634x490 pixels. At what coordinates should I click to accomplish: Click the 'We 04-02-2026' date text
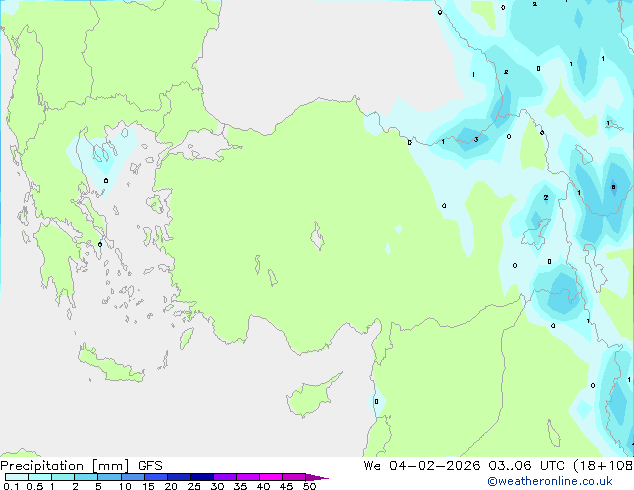[x=422, y=466]
